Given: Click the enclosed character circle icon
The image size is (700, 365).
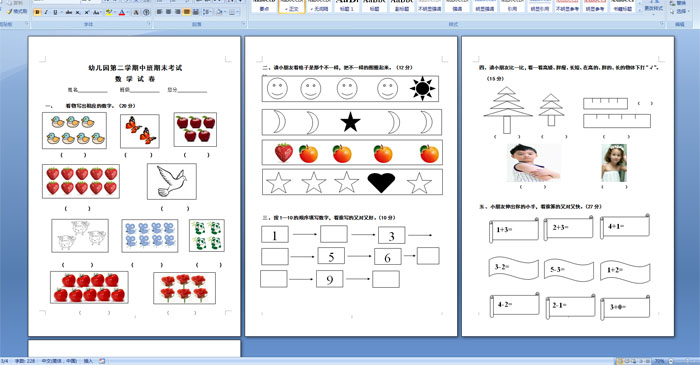Looking at the screenshot, I should pos(146,12).
